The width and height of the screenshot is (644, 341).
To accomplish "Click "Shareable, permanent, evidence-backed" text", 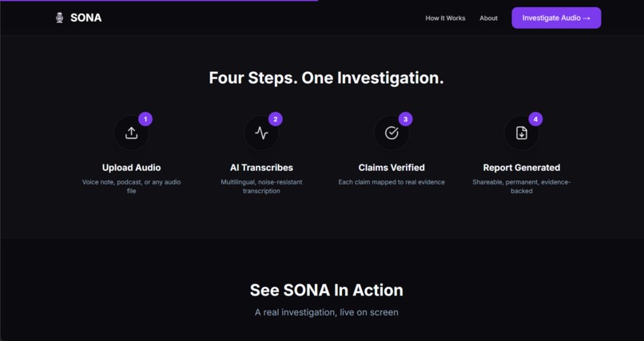I will point(522,186).
